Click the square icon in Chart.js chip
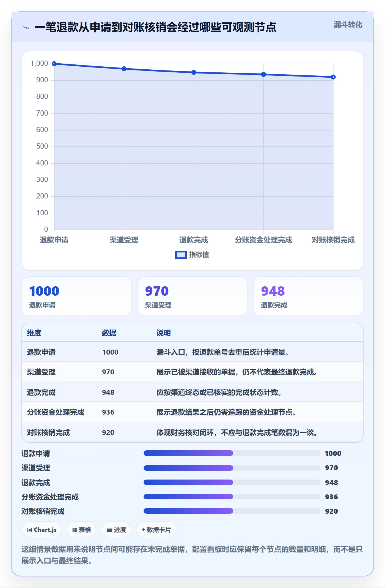Viewport: 385px width, 588px height. (x=30, y=530)
